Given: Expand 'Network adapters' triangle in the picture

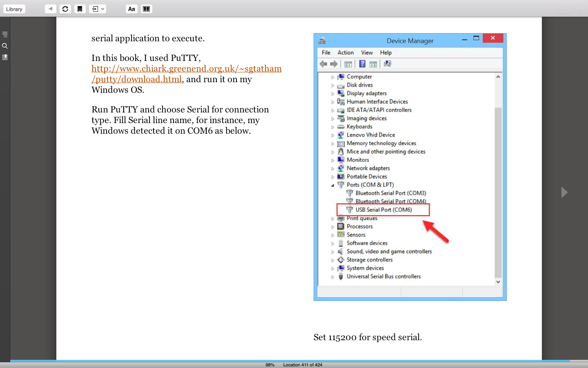Looking at the screenshot, I should pos(332,168).
